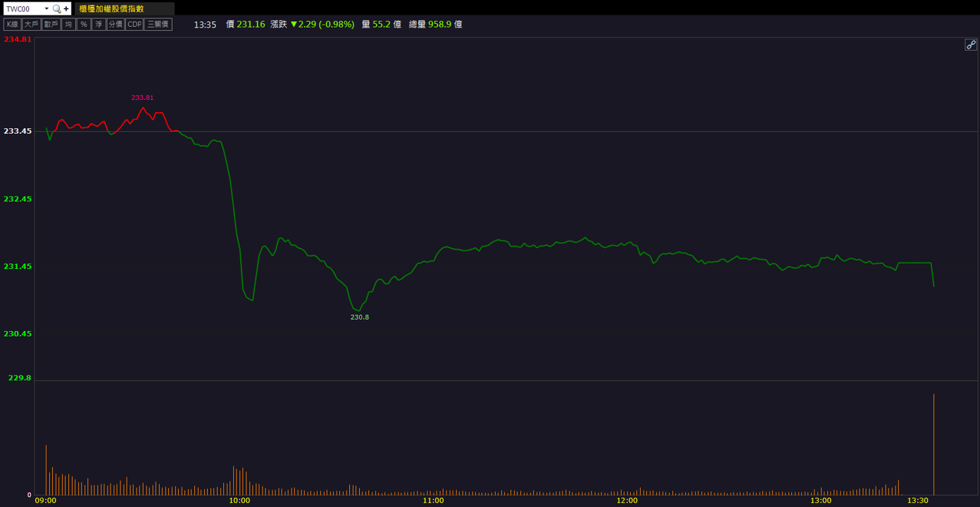
Task: Click the 233.81 high price marker
Action: point(142,97)
